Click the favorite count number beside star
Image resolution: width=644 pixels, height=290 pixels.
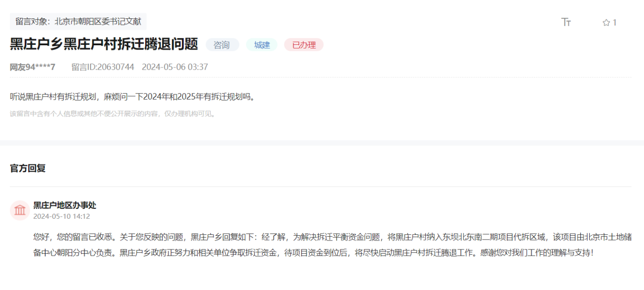click(614, 23)
